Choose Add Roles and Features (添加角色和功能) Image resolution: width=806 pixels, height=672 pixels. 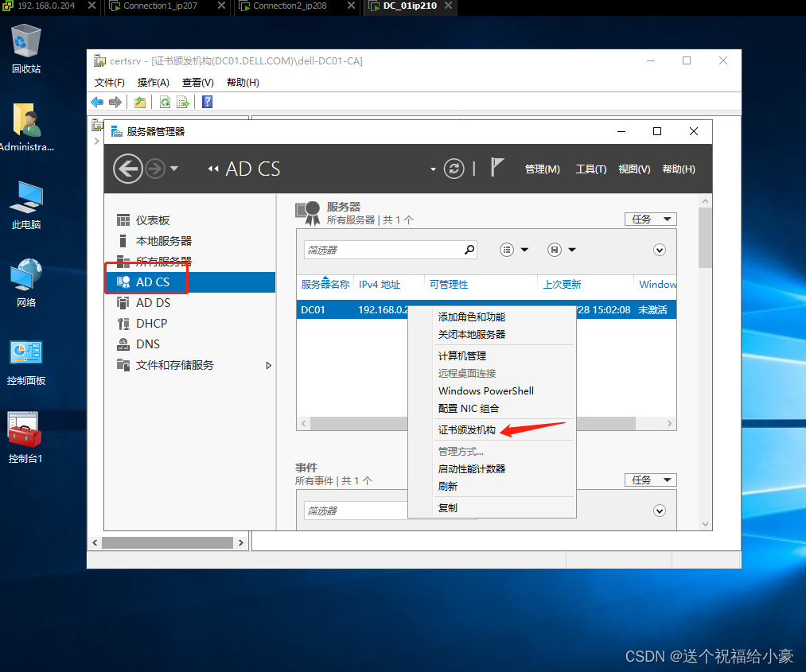492,317
